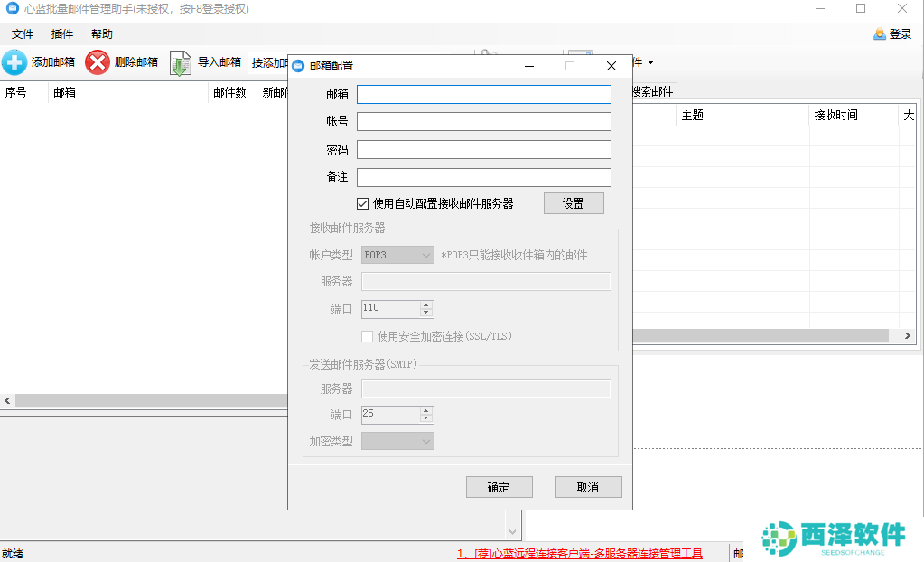Click the 邮箱配置 dialog title icon
The width and height of the screenshot is (924, 562).
click(299, 66)
